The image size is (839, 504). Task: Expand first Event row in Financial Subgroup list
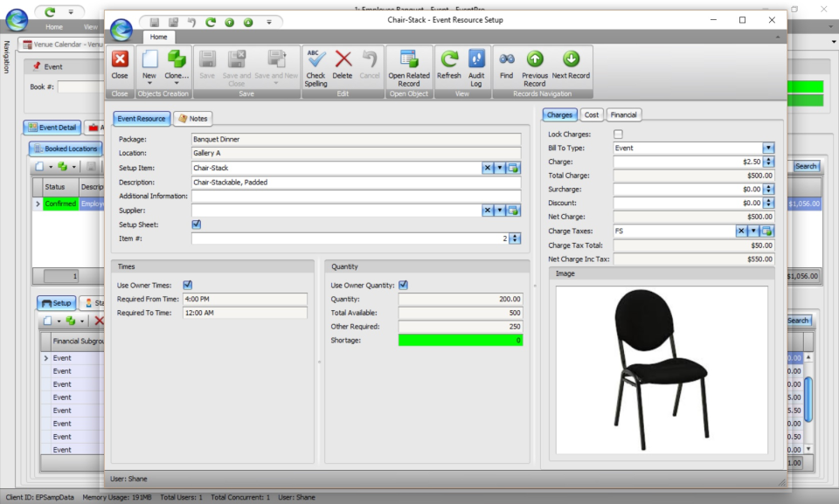(46, 358)
